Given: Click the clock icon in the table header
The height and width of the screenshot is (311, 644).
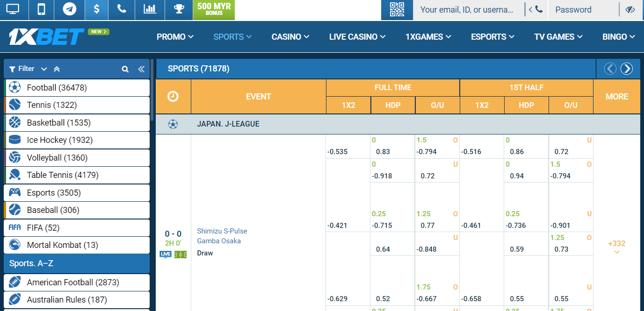Looking at the screenshot, I should click(x=173, y=96).
